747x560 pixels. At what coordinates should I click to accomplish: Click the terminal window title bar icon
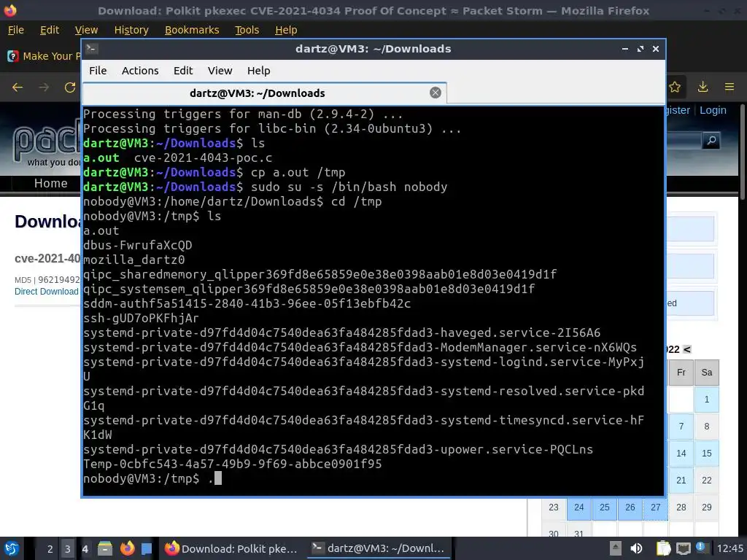click(x=92, y=49)
